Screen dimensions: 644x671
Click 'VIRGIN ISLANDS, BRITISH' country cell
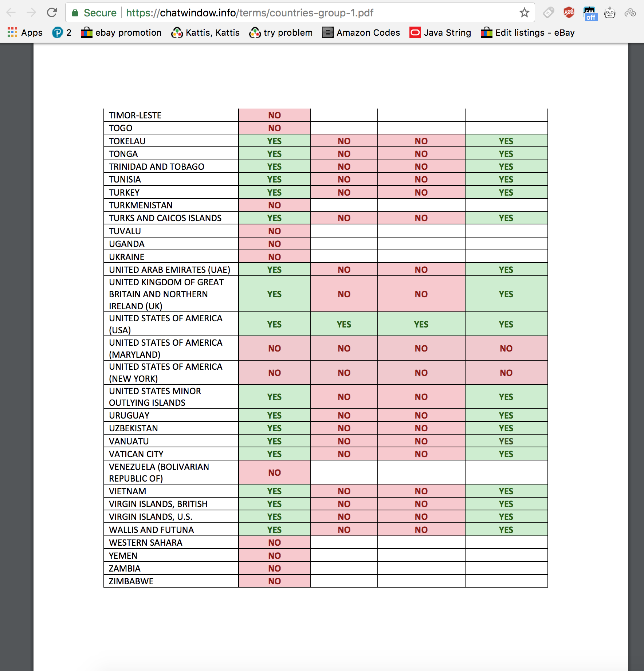click(171, 504)
